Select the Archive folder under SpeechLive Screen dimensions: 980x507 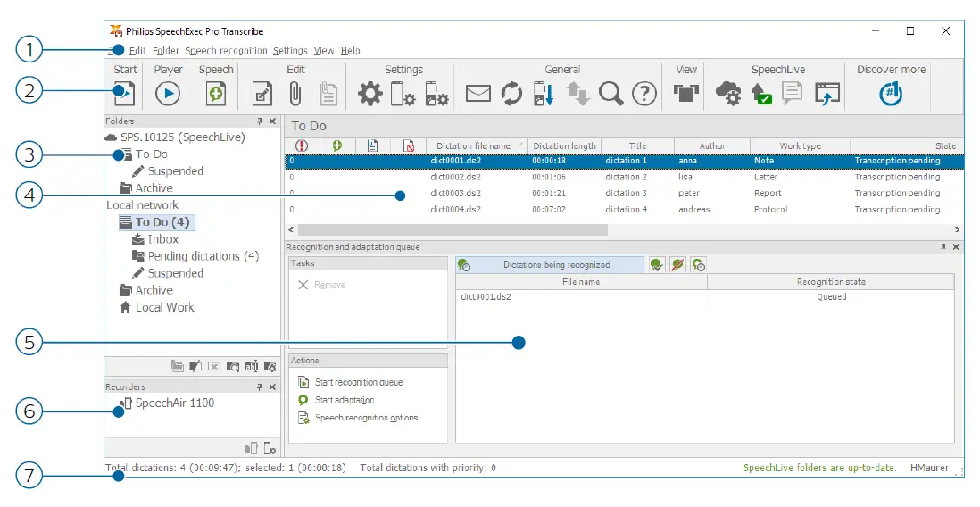coord(154,188)
